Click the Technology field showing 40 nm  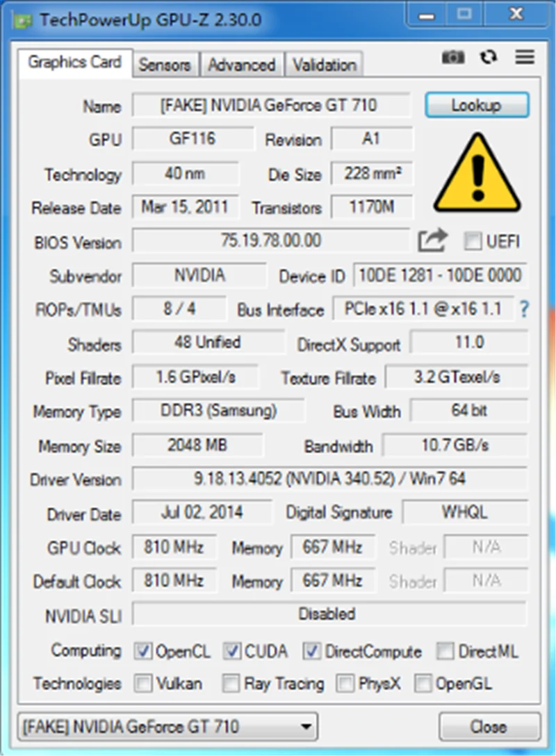[185, 173]
